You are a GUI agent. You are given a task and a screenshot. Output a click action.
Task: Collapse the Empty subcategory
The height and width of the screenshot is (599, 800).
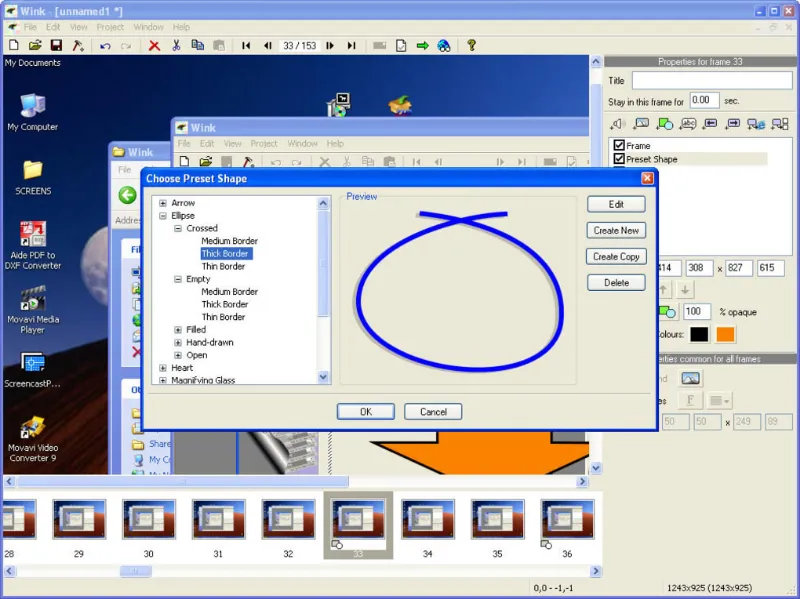click(x=178, y=279)
